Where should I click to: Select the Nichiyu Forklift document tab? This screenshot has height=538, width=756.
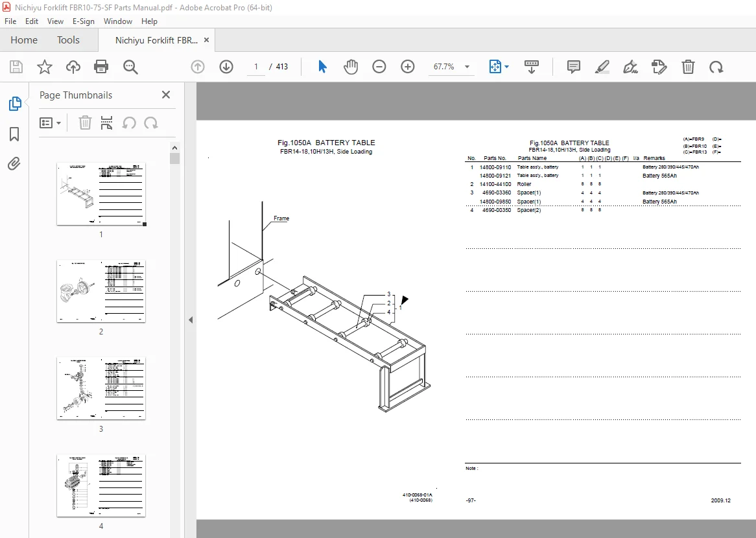pyautogui.click(x=156, y=40)
